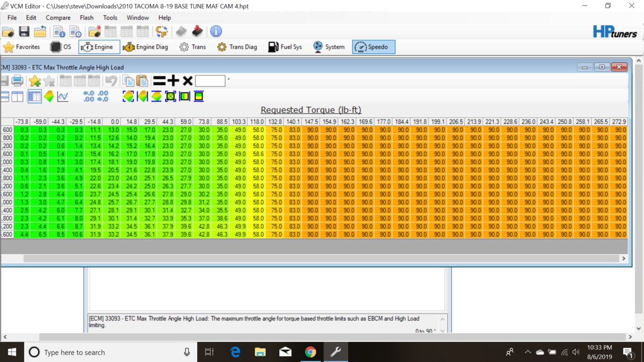Screen dimensions: 644x362
Task: Copy selected cells with the copy icon
Action: (x=129, y=81)
